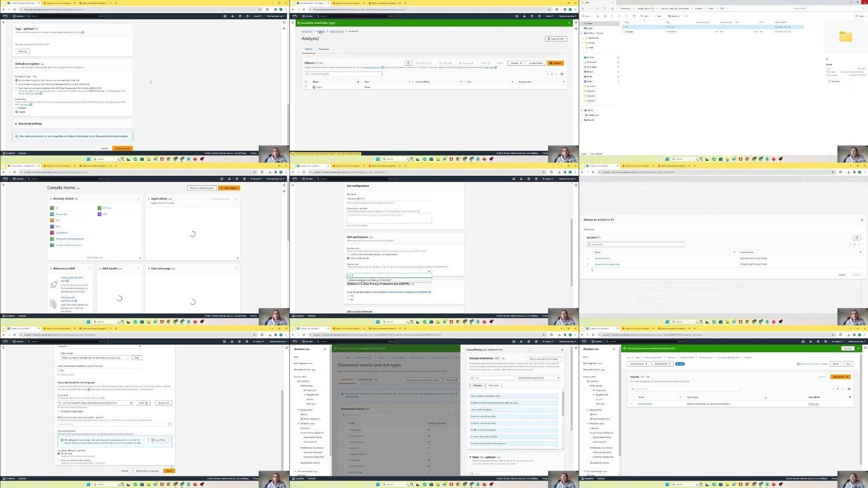Tick the 'S3 bucket is encrypted' checkbox
Image resolution: width=868 pixels, height=488 pixels.
point(59,411)
